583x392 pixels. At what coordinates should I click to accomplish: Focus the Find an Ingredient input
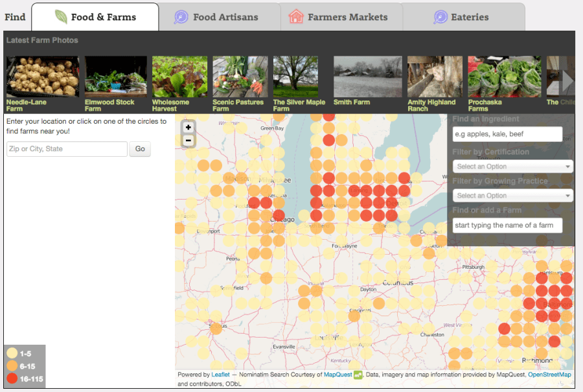click(507, 134)
